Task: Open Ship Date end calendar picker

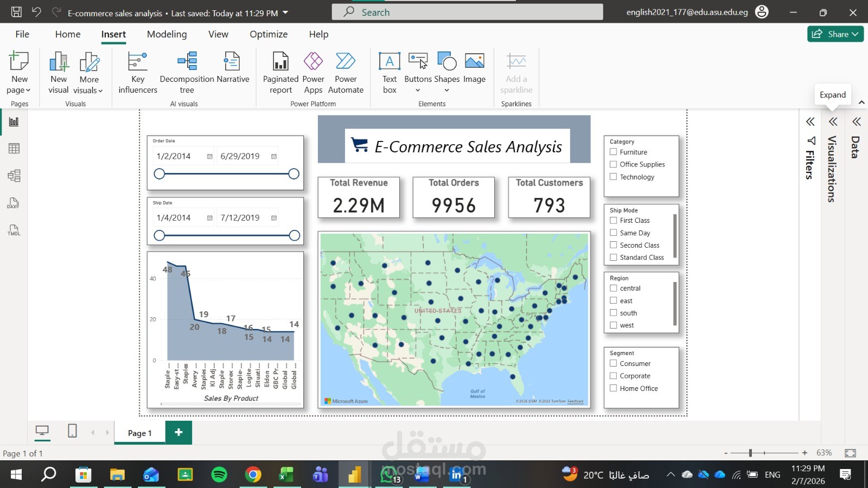Action: coord(274,218)
